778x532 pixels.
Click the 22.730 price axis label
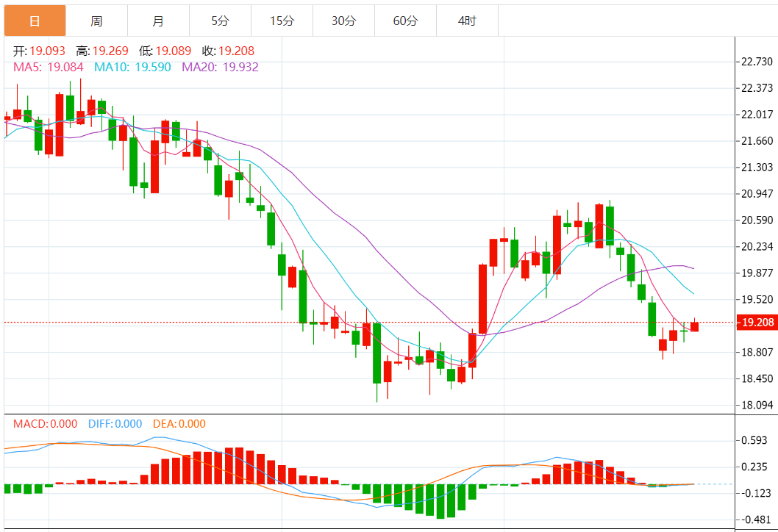point(757,62)
